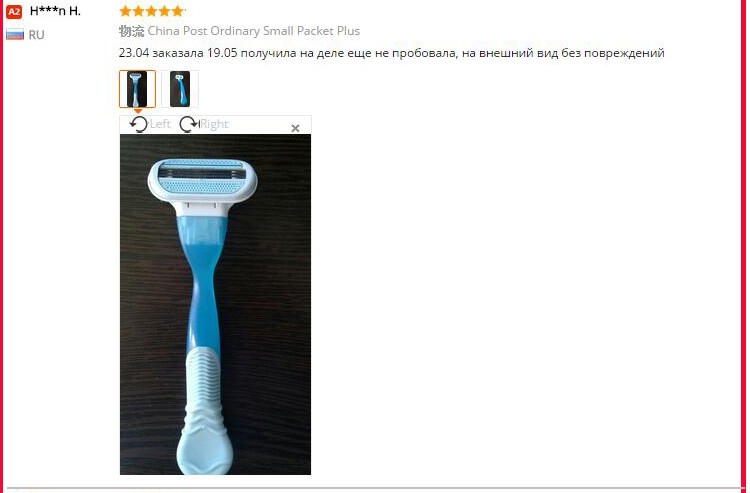Click the fourth rating star
The width and height of the screenshot is (750, 493).
point(165,11)
